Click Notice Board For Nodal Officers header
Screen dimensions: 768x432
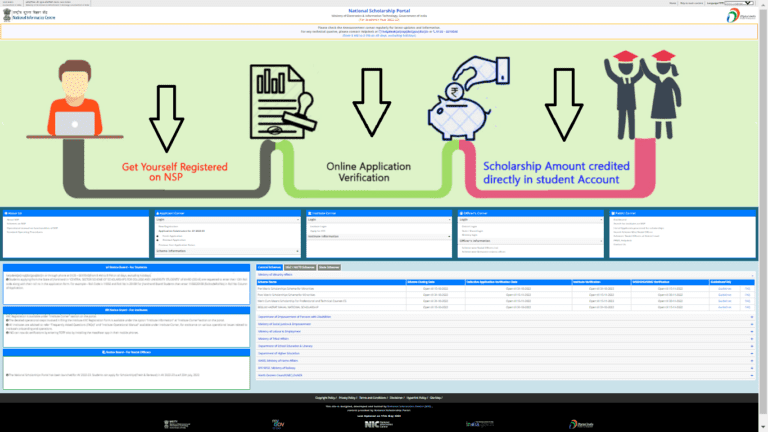[126, 352]
